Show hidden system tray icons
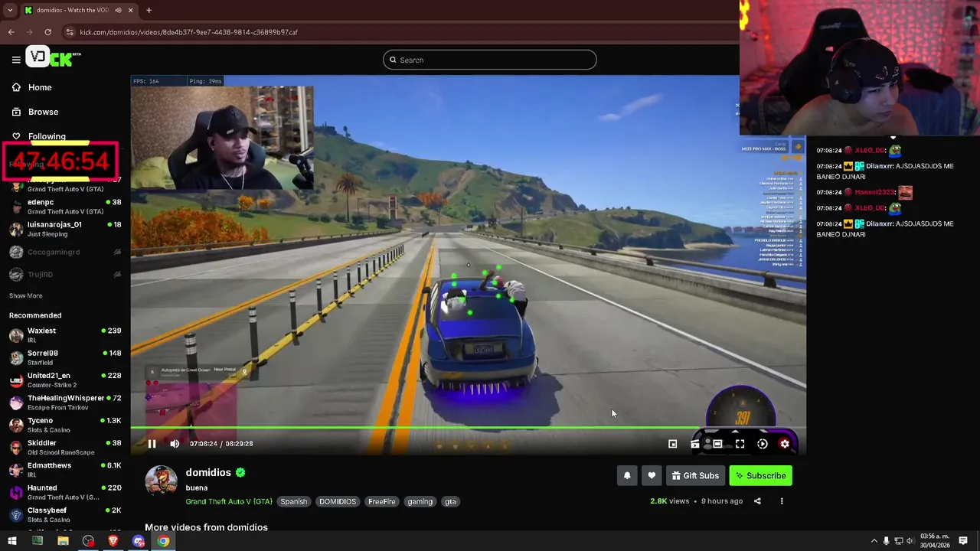 pyautogui.click(x=874, y=541)
